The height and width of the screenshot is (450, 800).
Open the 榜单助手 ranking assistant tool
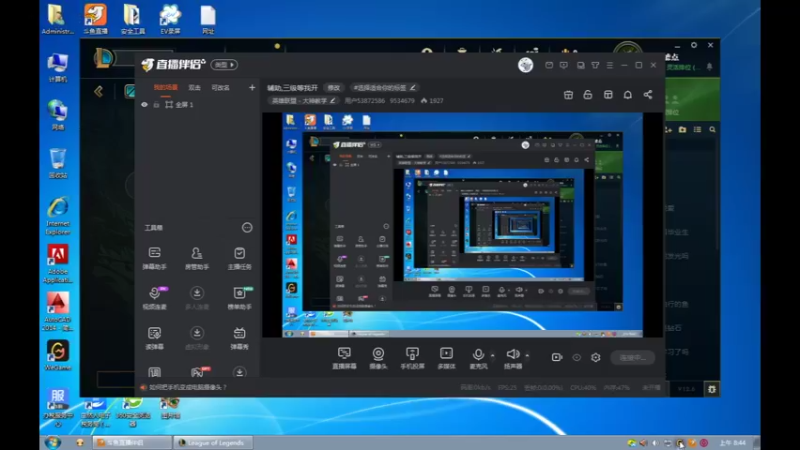coord(239,297)
